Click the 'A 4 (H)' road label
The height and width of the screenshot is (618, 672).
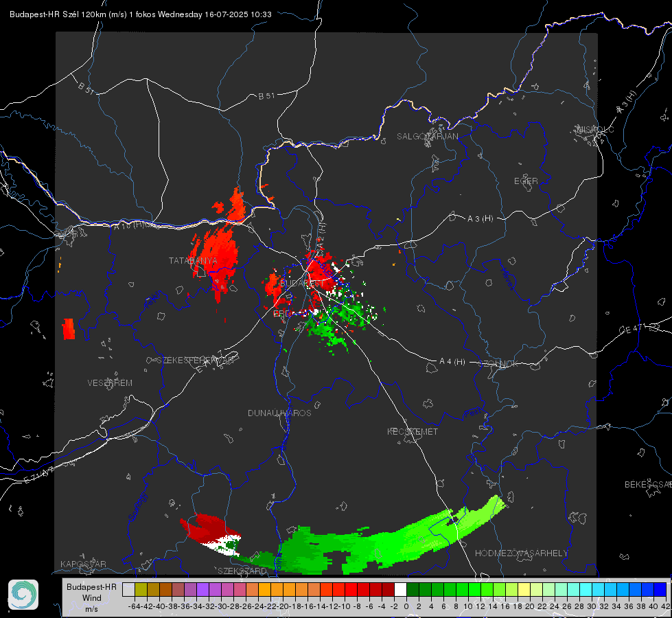[x=452, y=362]
